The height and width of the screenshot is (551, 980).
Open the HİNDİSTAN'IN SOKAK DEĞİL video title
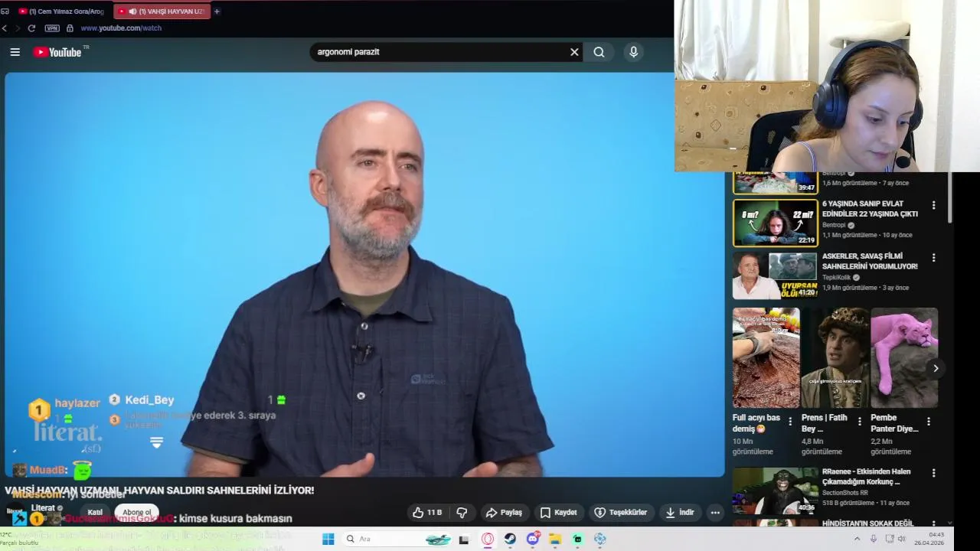point(868,523)
